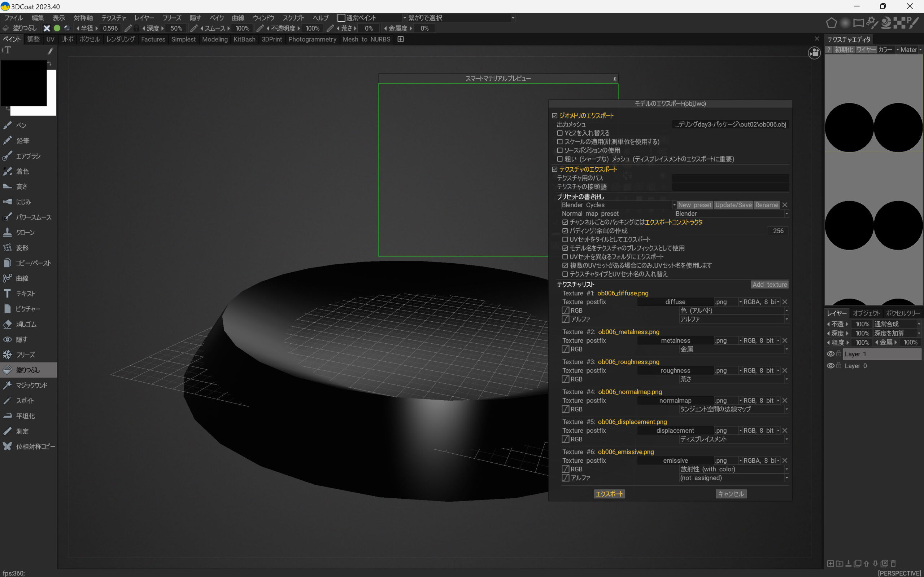
Task: Toggle パディング(余白)の作成 checkbox
Action: pos(565,231)
